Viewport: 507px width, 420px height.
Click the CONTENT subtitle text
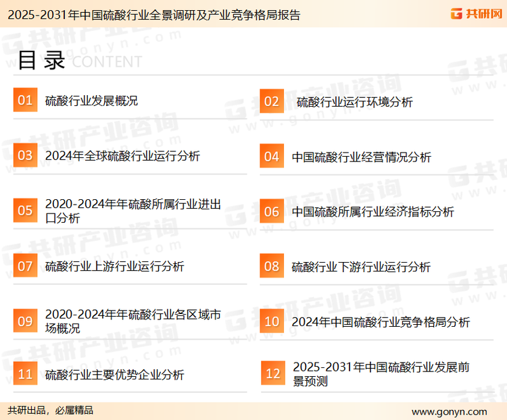pos(107,61)
